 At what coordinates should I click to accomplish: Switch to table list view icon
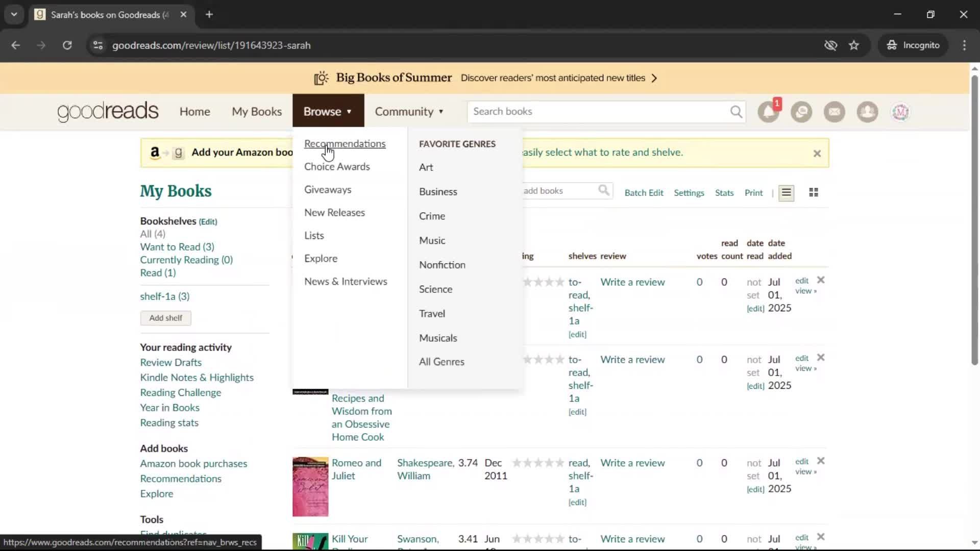click(786, 193)
